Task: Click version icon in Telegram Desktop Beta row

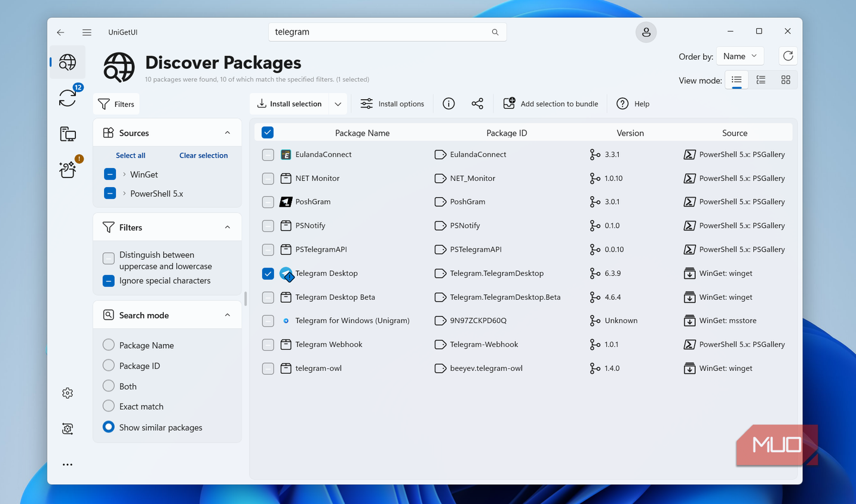Action: click(x=595, y=297)
